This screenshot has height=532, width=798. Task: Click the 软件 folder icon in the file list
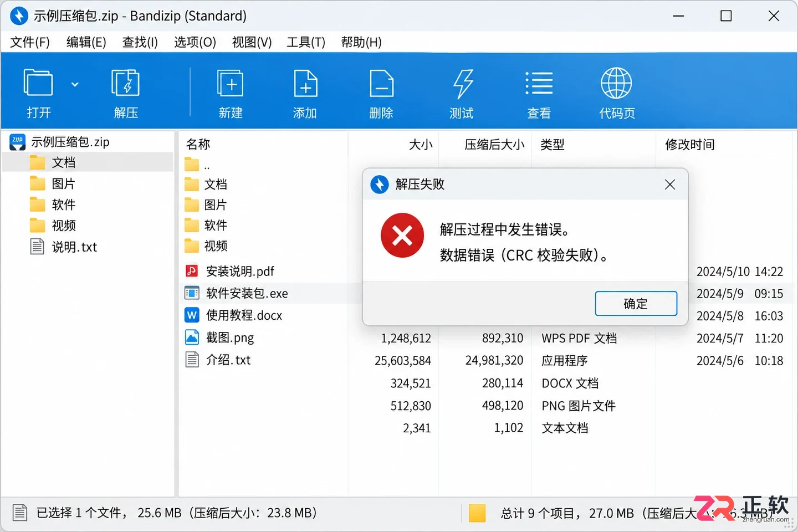click(x=192, y=225)
